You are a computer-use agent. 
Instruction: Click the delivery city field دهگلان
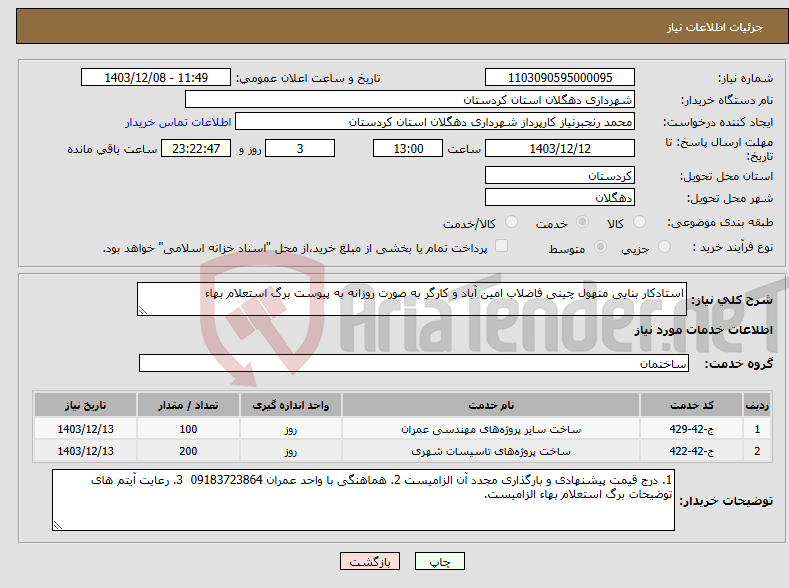[560, 197]
